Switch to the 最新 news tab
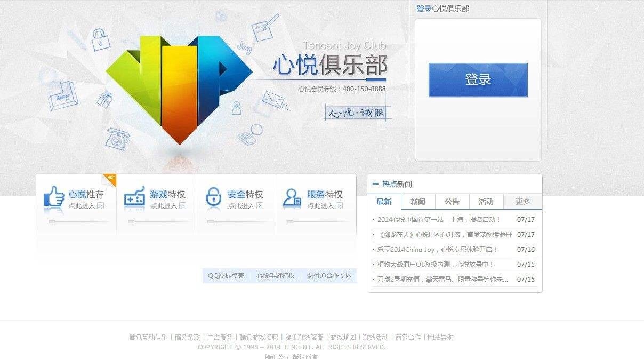The width and height of the screenshot is (644, 359). point(384,202)
